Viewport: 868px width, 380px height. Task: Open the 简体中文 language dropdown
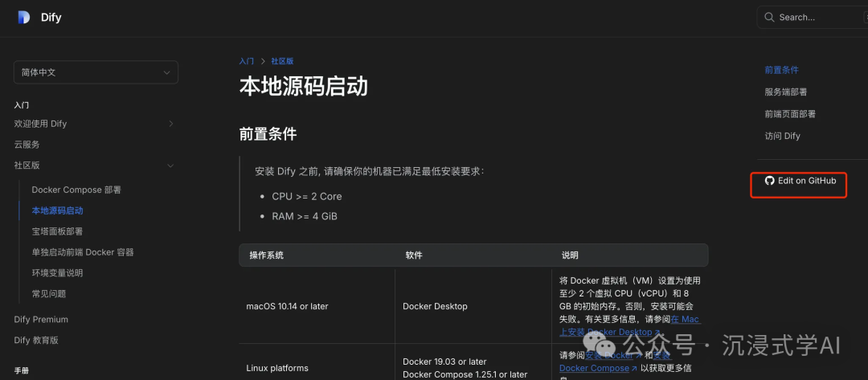96,72
